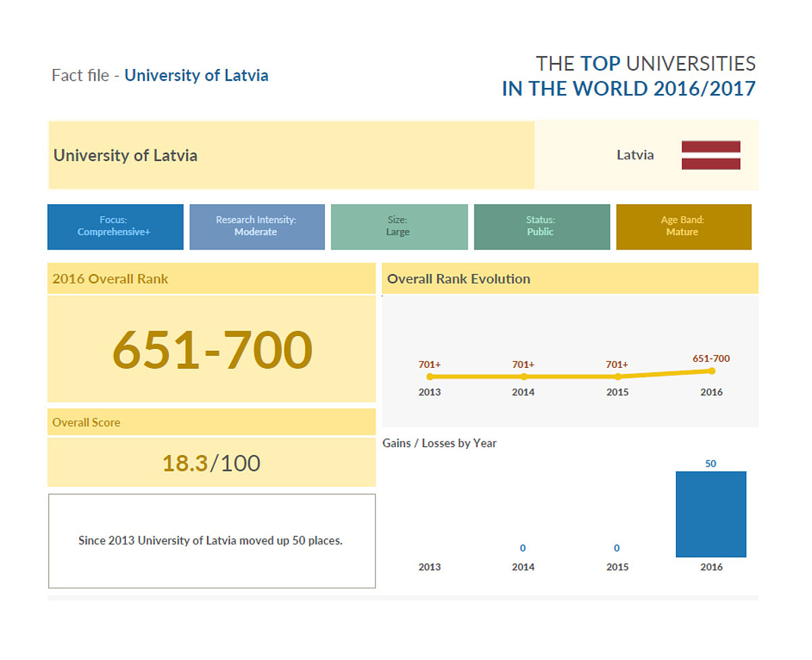This screenshot has width=812, height=660.
Task: Click the Latvian flag icon
Action: coord(710,155)
